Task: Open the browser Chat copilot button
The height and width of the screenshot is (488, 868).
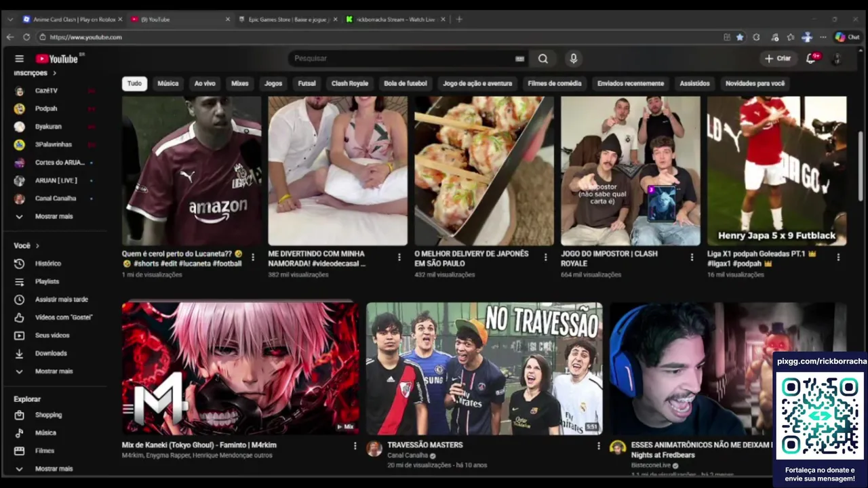Action: [846, 37]
